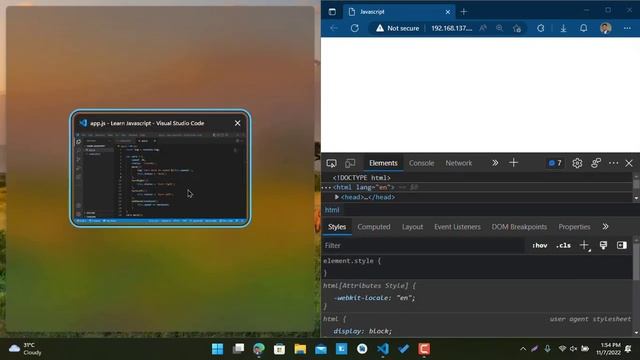Open the clock showing 1:54 PM
640x360 pixels.
point(608,349)
